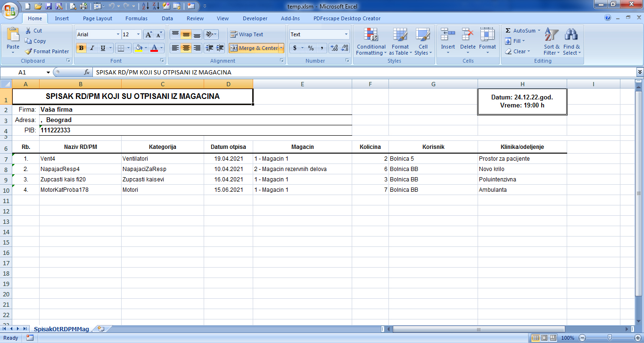Viewport: 644px width, 343px height.
Task: Adjust the zoom slider handle in status bar
Action: coord(610,338)
